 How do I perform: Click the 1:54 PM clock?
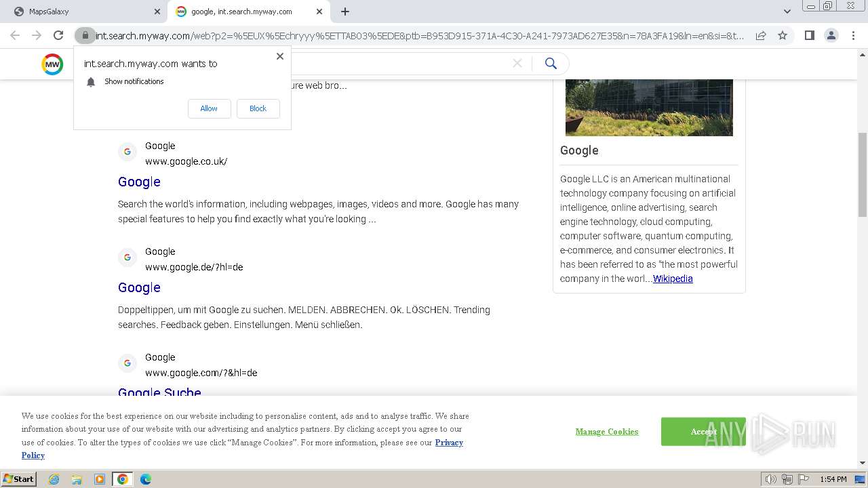[833, 479]
